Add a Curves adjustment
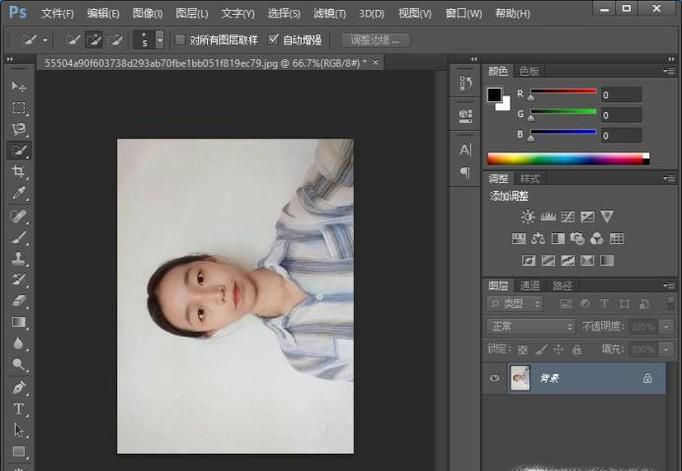 pyautogui.click(x=568, y=217)
